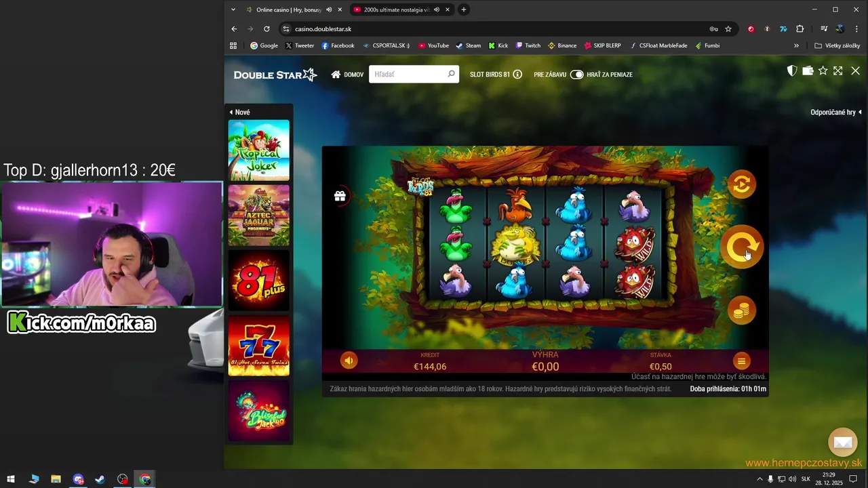Screen dimensions: 868x488
Task: Reload the page in Chrome
Action: pos(267,29)
